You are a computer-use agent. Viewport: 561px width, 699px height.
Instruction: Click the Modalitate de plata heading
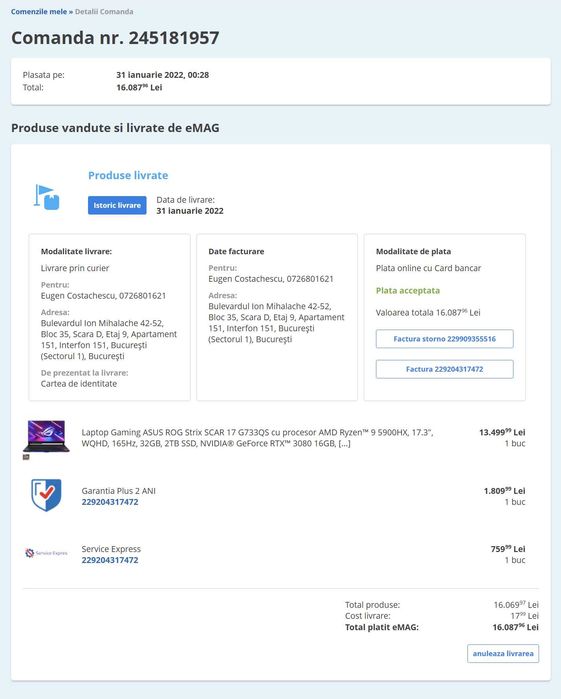pyautogui.click(x=413, y=251)
